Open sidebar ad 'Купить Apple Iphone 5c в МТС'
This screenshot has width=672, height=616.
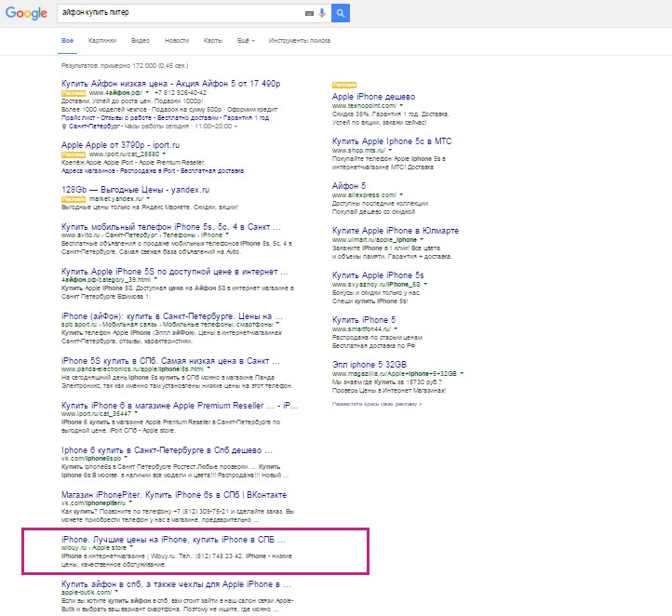392,141
